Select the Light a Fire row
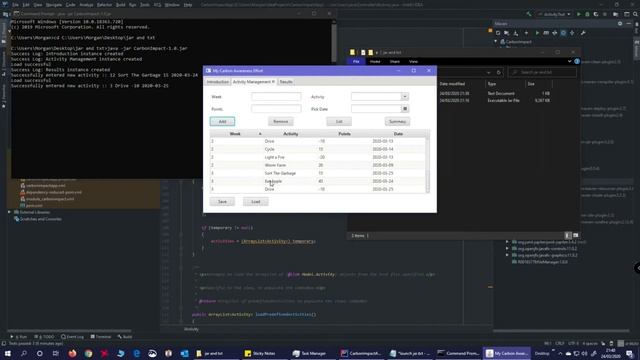 click(x=318, y=157)
